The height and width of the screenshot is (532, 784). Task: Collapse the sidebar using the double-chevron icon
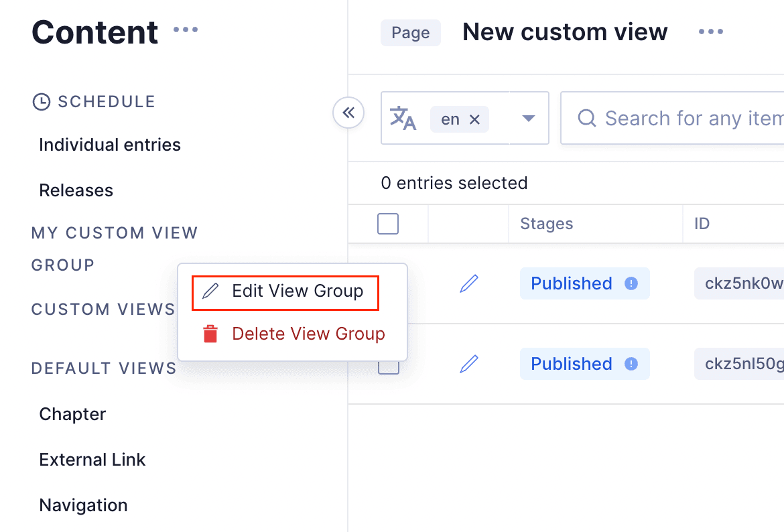pos(348,113)
